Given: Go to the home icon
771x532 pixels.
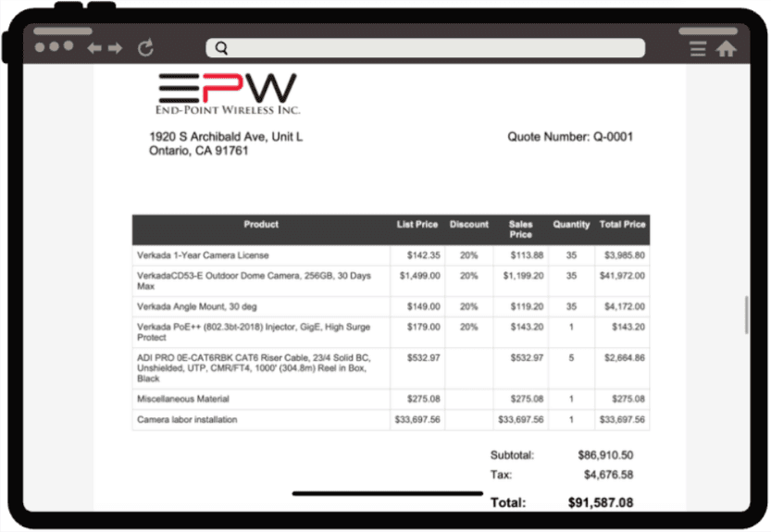Looking at the screenshot, I should (726, 49).
